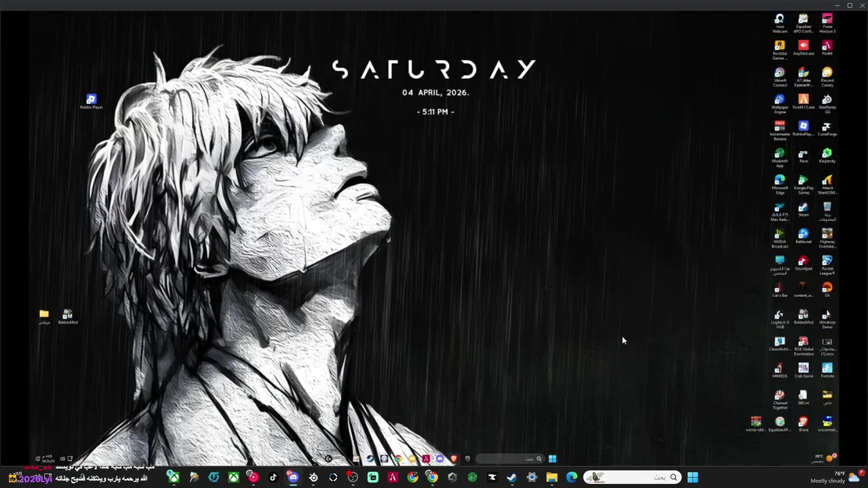Select the RobloxPlay shortcut next to CurseForge
This screenshot has height=488, width=868.
pos(804,129)
